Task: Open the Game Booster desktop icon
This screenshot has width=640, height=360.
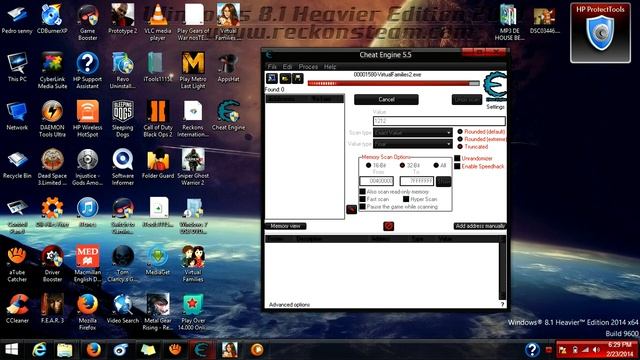Action: [87, 22]
